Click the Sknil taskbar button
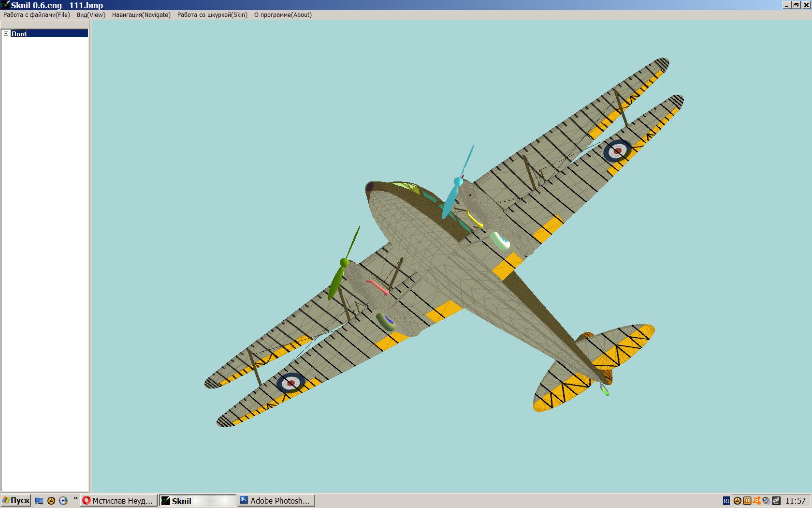Screen dimensions: 812x508 198,501
